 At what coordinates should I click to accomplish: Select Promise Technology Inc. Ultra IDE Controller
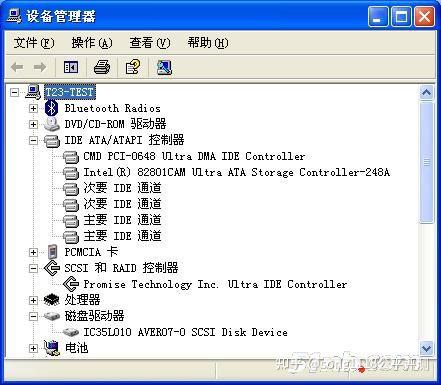(x=215, y=284)
